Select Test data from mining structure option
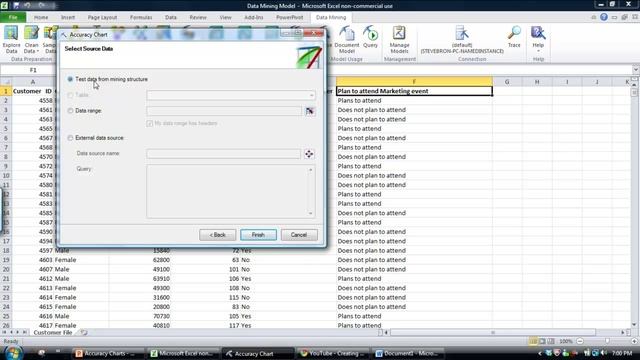 pos(70,79)
